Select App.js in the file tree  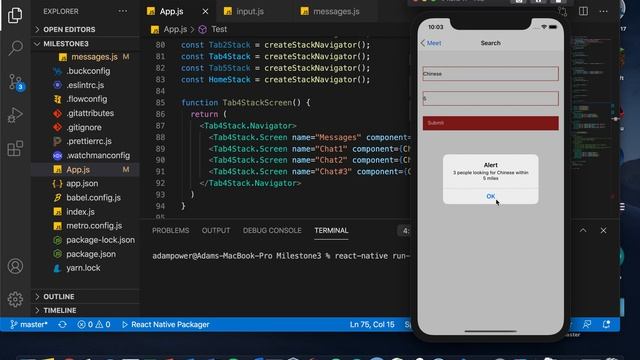pyautogui.click(x=85, y=169)
